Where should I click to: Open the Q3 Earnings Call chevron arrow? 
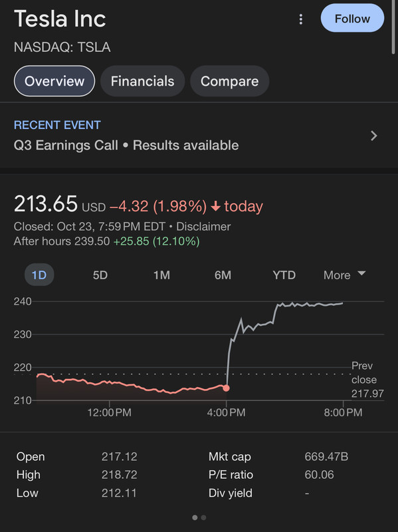(x=373, y=136)
